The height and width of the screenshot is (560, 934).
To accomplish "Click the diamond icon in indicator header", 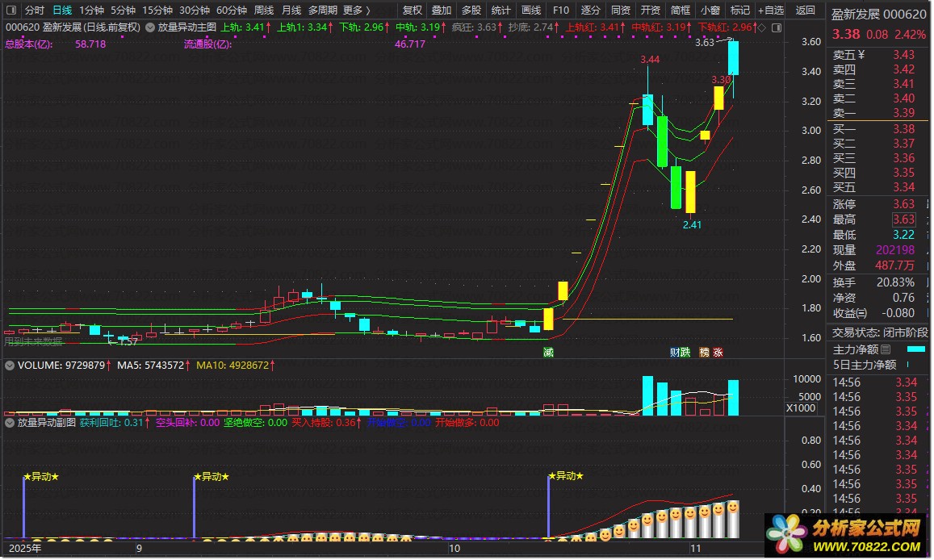I will (762, 27).
